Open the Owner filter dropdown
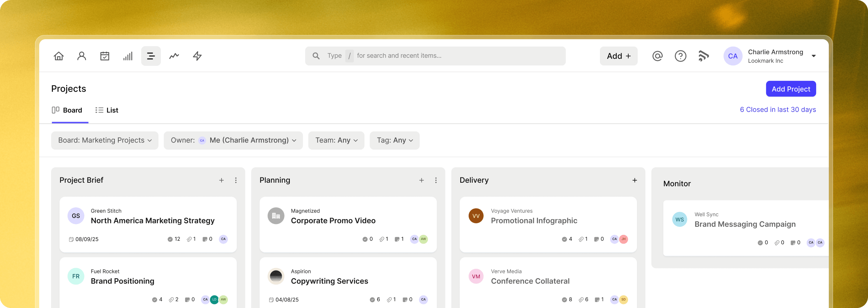Image resolution: width=868 pixels, height=308 pixels. 233,140
